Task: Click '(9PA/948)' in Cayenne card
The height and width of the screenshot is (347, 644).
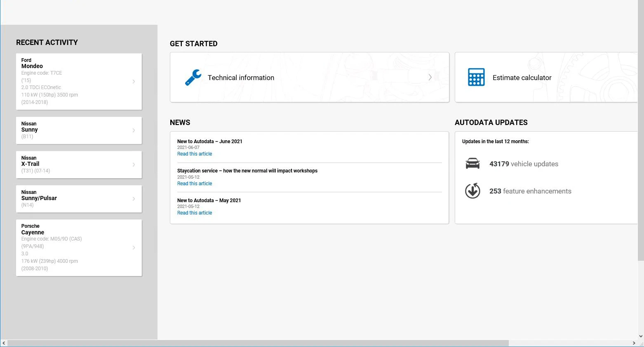Action: pos(33,246)
